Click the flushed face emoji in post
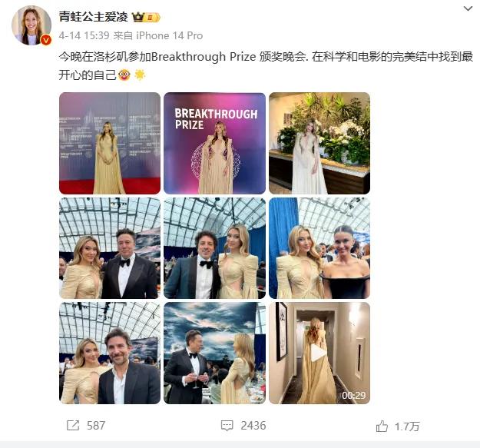This screenshot has height=448, width=480. coord(124,75)
